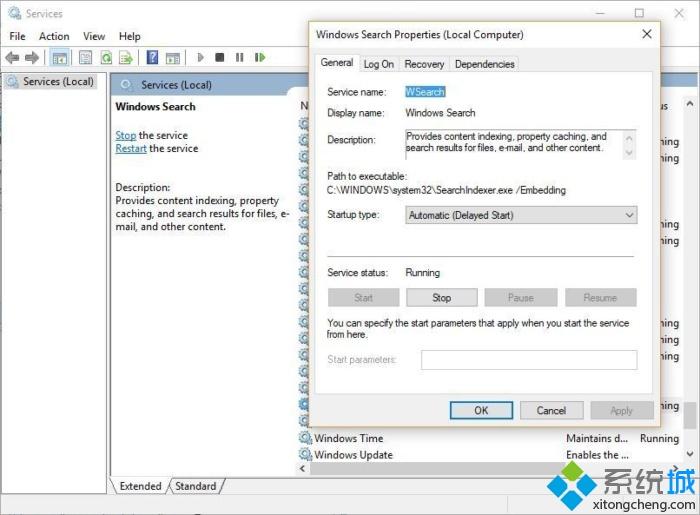The width and height of the screenshot is (700, 515).
Task: Click the Forward arrow in Services toolbar
Action: [32, 58]
